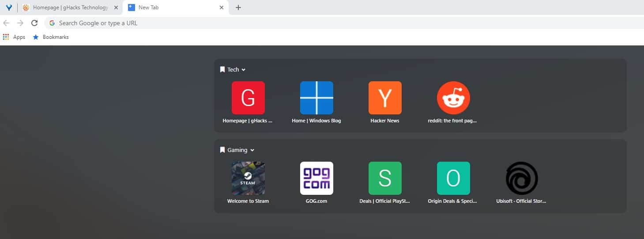This screenshot has height=239, width=644.
Task: Open the teal O Origin deals tile
Action: pyautogui.click(x=453, y=178)
